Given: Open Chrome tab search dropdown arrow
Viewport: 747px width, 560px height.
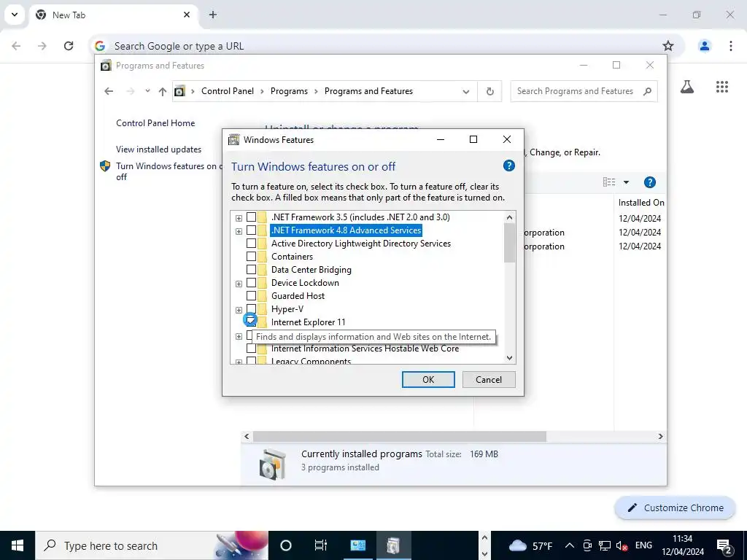Looking at the screenshot, I should 15,15.
